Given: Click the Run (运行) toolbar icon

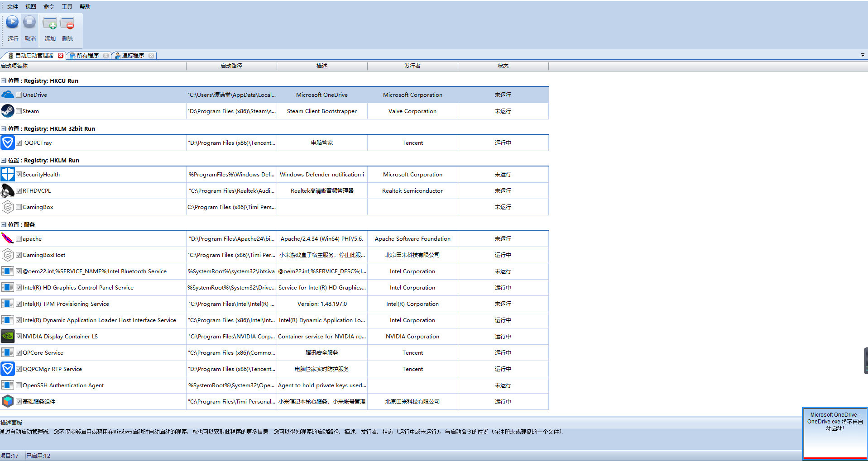Looking at the screenshot, I should point(12,22).
